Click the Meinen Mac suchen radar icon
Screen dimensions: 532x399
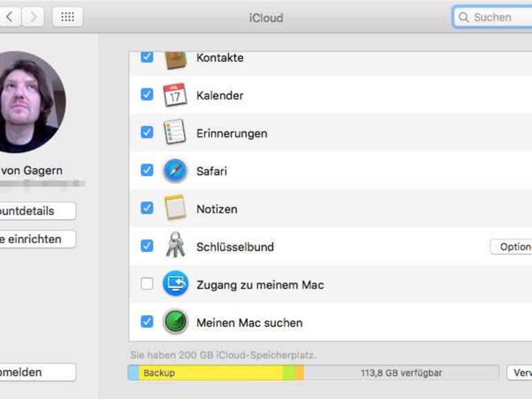(x=175, y=322)
